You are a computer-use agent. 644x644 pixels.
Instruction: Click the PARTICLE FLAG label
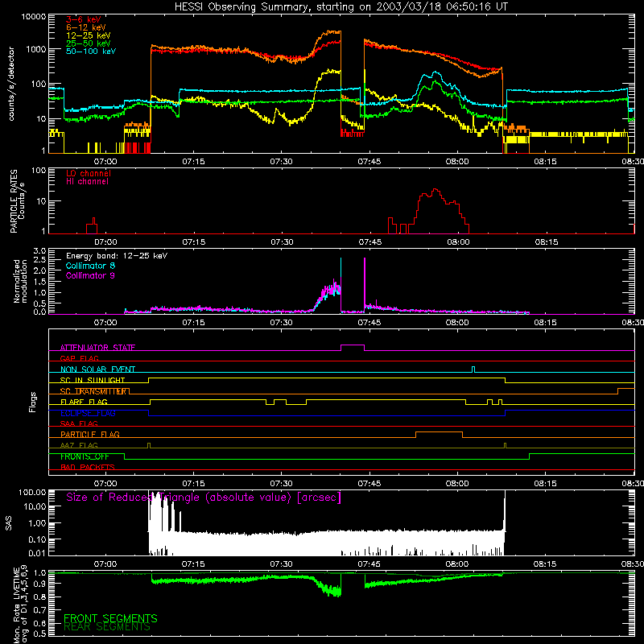pos(90,434)
